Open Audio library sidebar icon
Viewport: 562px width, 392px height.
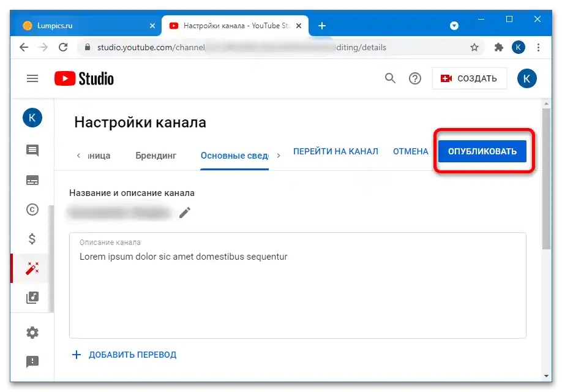coord(32,297)
